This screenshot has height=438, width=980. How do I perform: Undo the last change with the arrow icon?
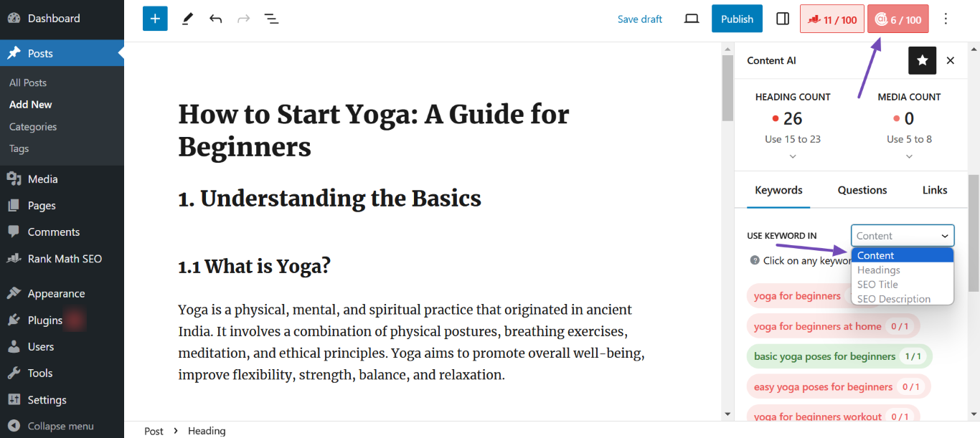point(215,19)
